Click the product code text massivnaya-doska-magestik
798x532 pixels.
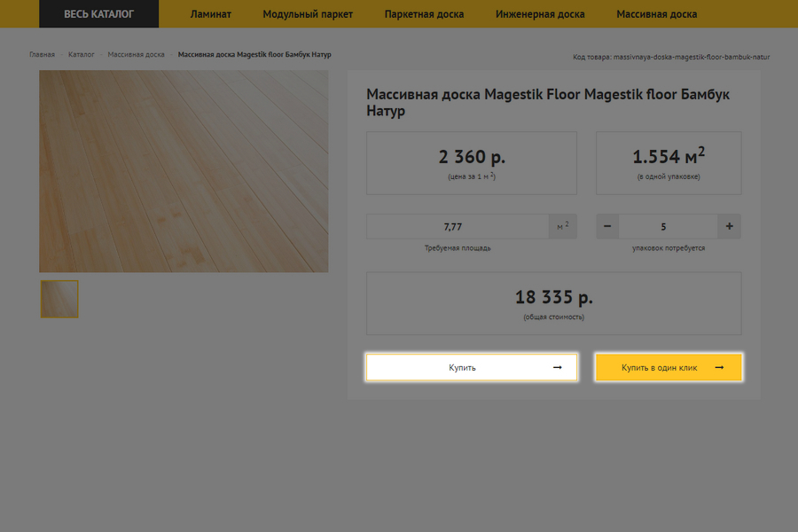pos(671,57)
